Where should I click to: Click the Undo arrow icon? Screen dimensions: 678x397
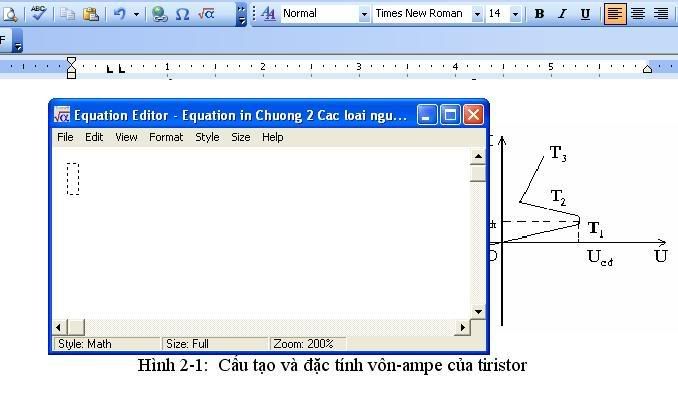click(x=120, y=14)
